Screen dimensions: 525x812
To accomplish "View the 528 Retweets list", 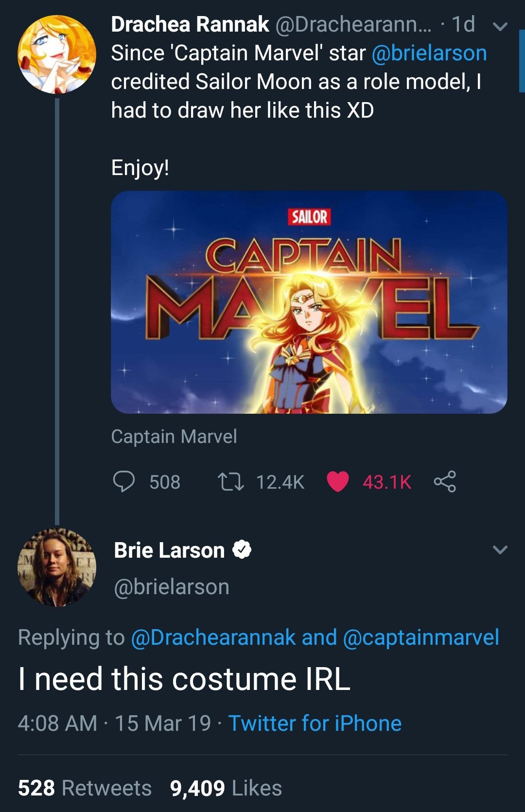I will (x=85, y=788).
